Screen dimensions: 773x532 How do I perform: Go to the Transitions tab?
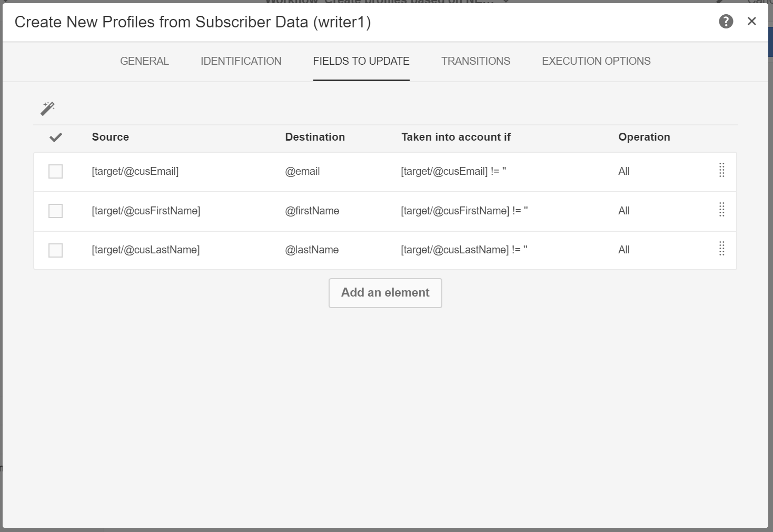pos(475,61)
